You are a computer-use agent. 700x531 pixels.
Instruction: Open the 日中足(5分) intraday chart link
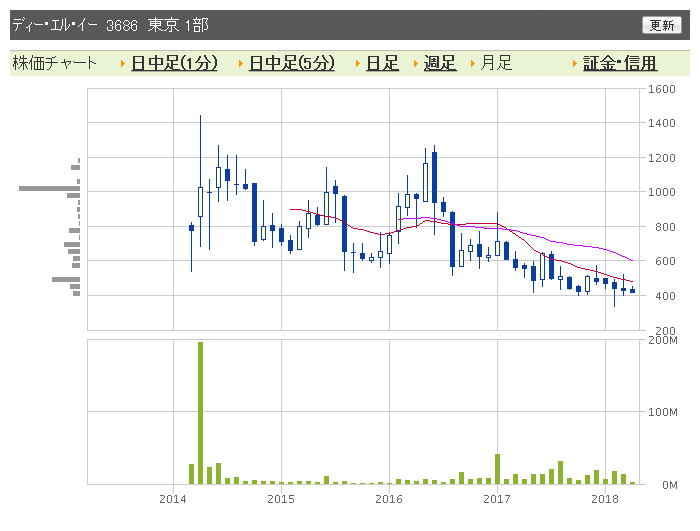292,63
